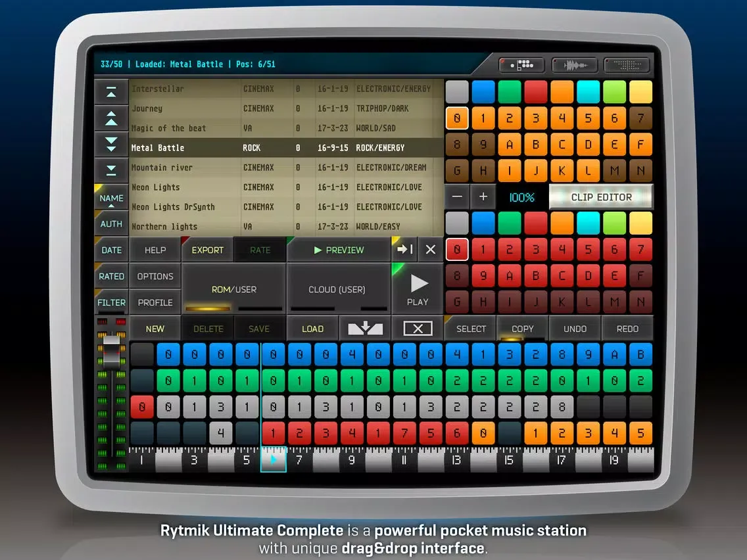Click the LOAD button
The width and height of the screenshot is (747, 560).
coord(312,329)
